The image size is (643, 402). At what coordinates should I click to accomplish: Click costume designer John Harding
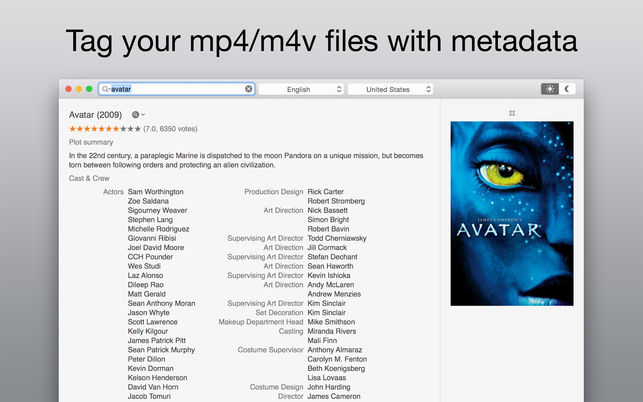(x=329, y=387)
